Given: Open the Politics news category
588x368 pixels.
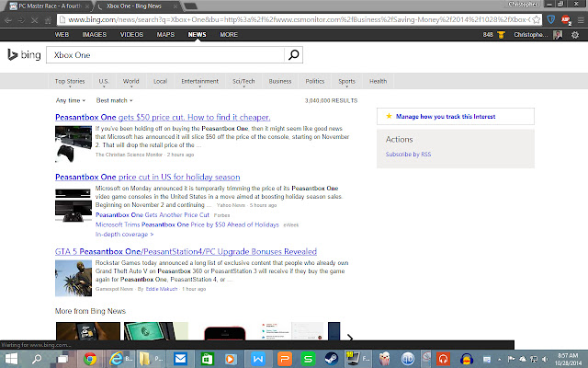Looking at the screenshot, I should click(x=314, y=81).
